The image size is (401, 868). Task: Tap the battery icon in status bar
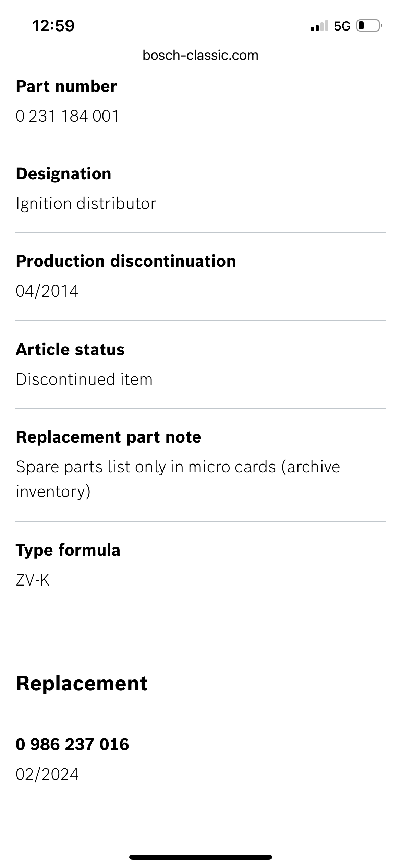[x=369, y=26]
